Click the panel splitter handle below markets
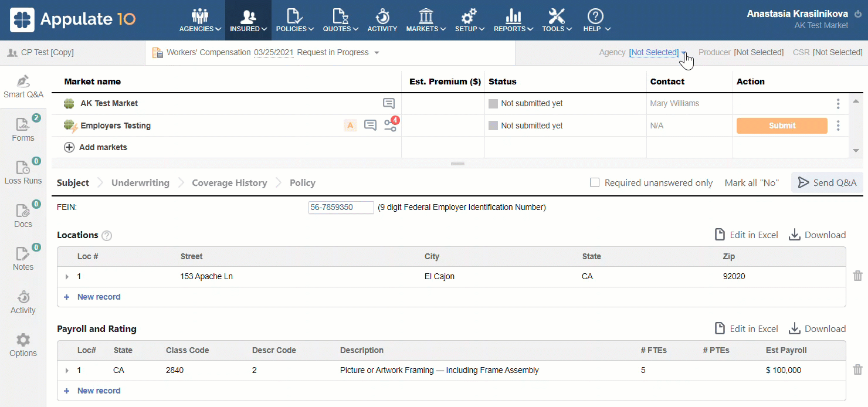This screenshot has width=868, height=407. 457,163
